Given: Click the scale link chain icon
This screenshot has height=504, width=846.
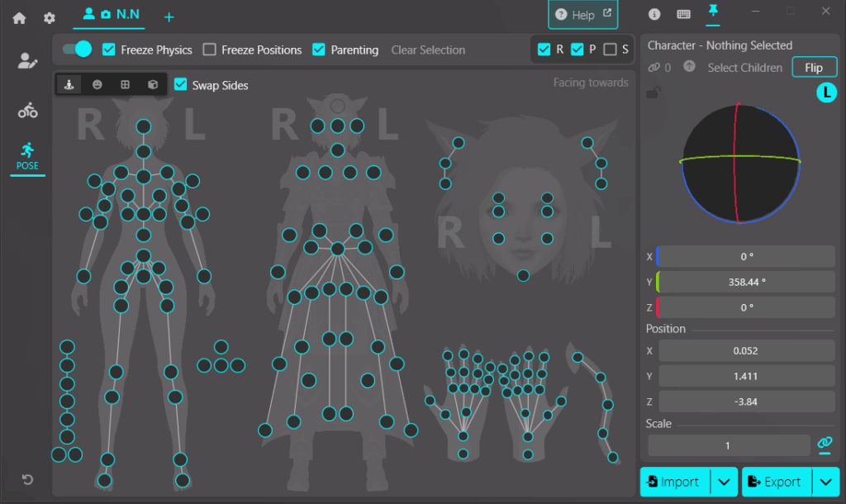Looking at the screenshot, I should tap(824, 445).
